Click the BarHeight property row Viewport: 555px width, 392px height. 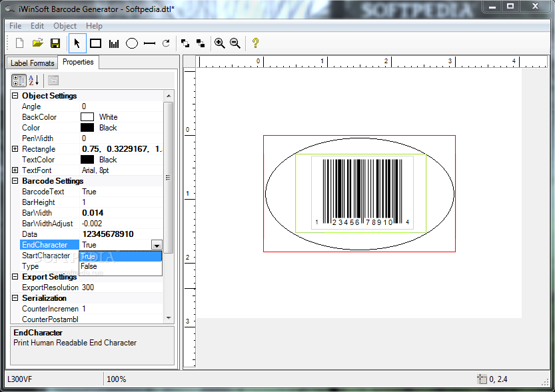point(91,202)
